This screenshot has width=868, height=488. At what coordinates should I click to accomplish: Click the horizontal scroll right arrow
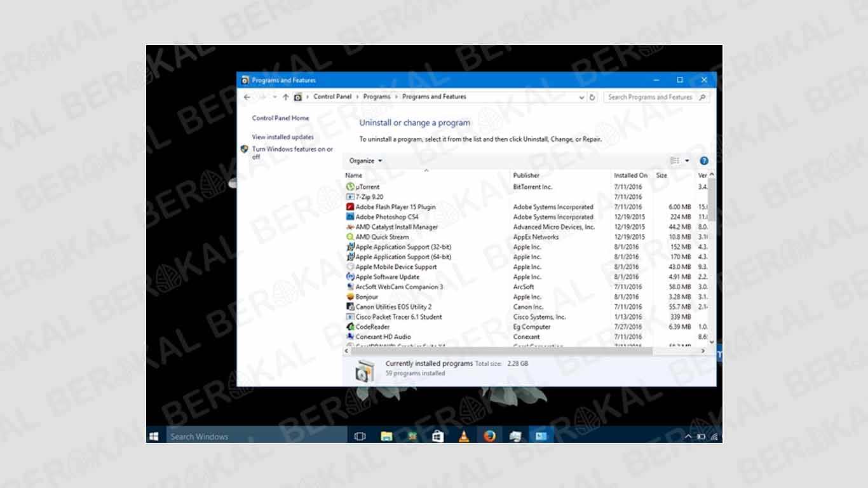[x=703, y=351]
